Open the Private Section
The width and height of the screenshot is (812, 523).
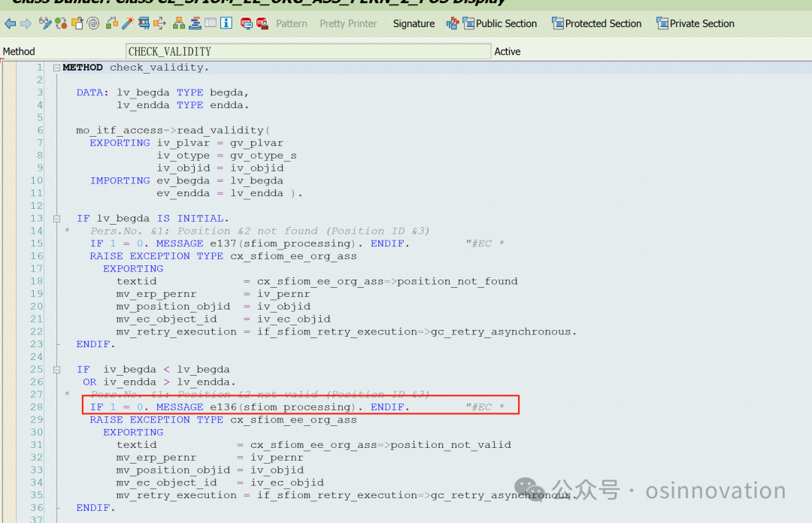(x=695, y=24)
